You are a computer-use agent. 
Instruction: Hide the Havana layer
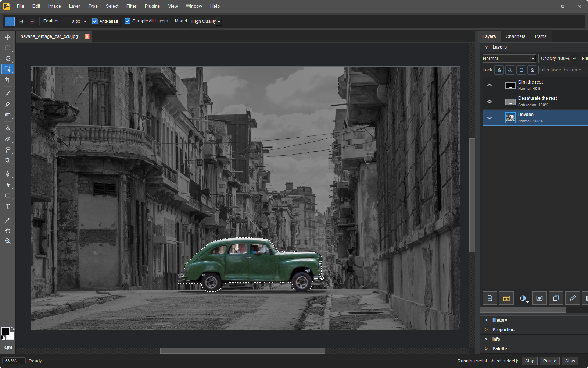click(x=490, y=118)
